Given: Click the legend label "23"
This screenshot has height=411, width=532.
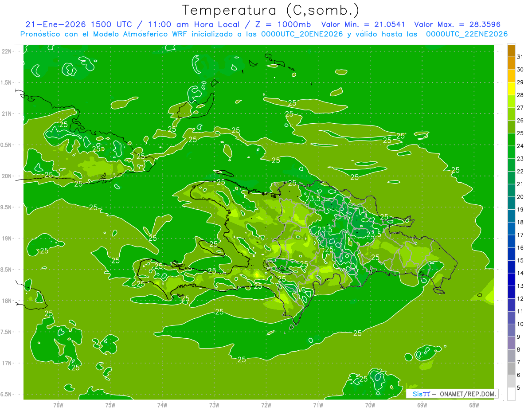Looking at the screenshot, I should [x=520, y=159].
